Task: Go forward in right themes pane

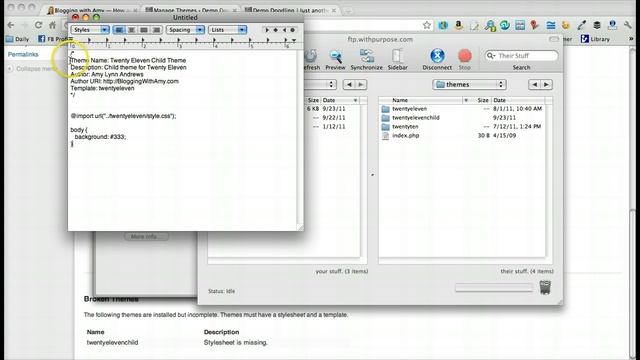Action: point(546,84)
